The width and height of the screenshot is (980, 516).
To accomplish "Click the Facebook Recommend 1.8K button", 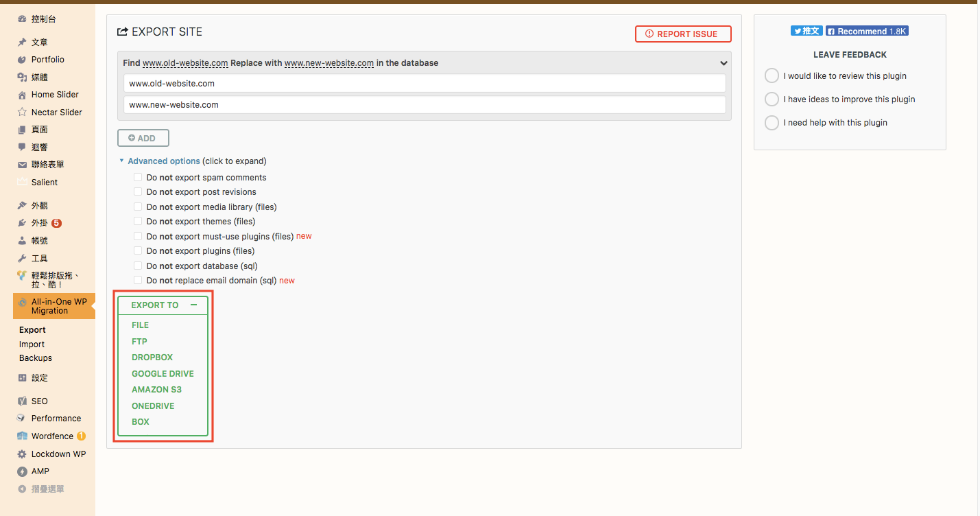I will pyautogui.click(x=867, y=31).
